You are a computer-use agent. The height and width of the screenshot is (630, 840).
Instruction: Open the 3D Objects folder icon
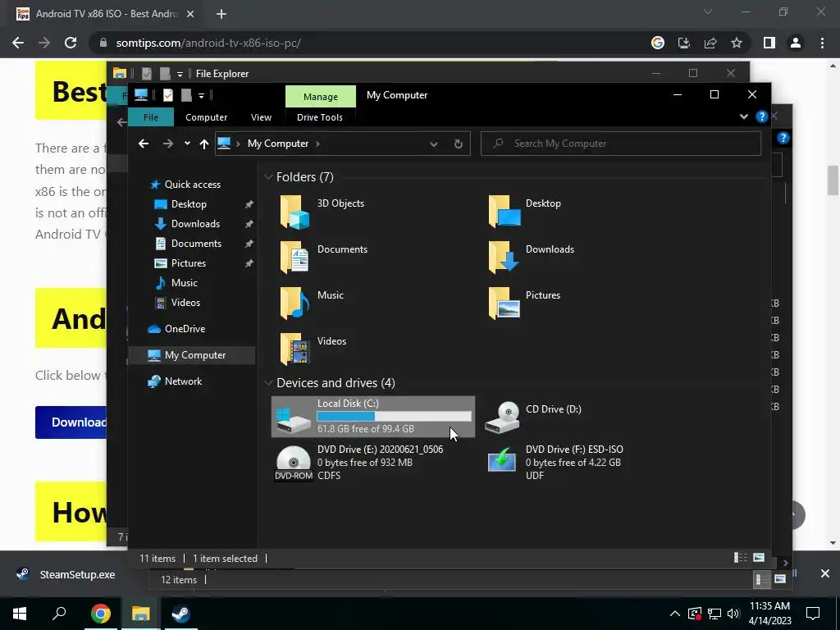pyautogui.click(x=294, y=212)
